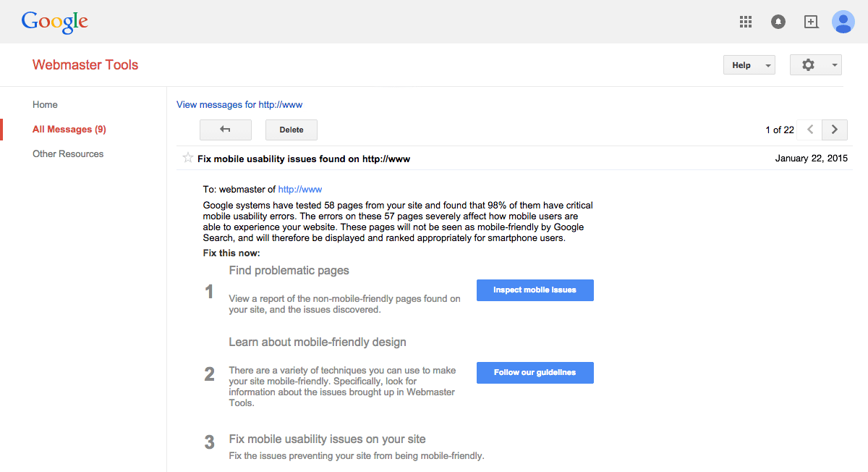Click message subject Fix mobile usability issues
Viewport: 868px width, 472px height.
click(304, 159)
